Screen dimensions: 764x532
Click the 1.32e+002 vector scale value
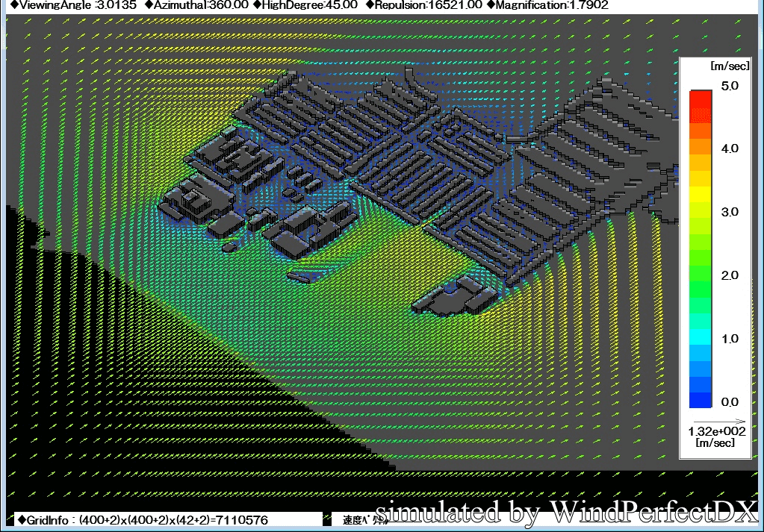(x=715, y=432)
